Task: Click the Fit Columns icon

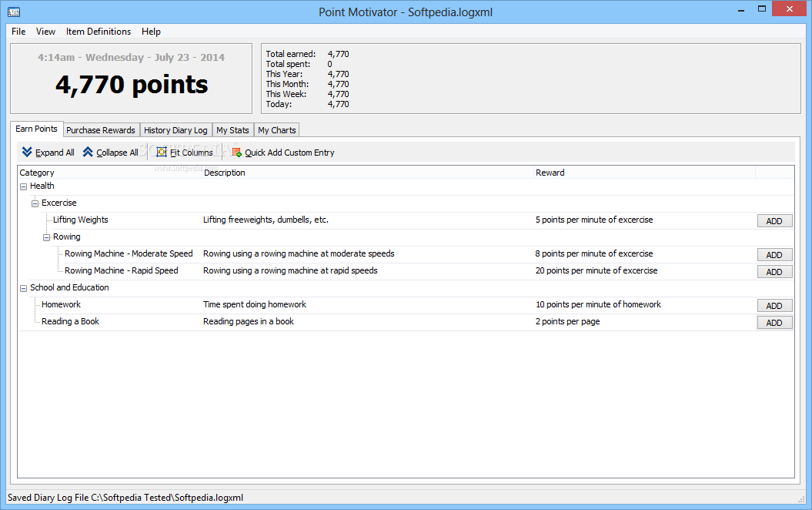Action: 162,152
